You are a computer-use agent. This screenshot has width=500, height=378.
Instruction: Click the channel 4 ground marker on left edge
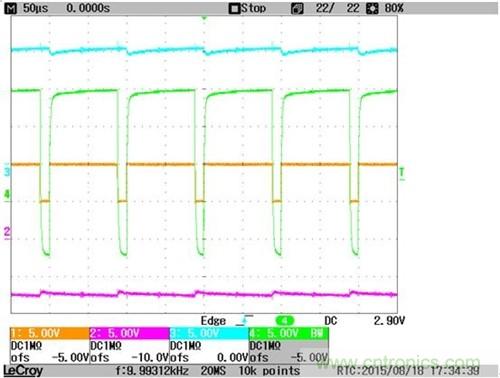pyautogui.click(x=7, y=195)
